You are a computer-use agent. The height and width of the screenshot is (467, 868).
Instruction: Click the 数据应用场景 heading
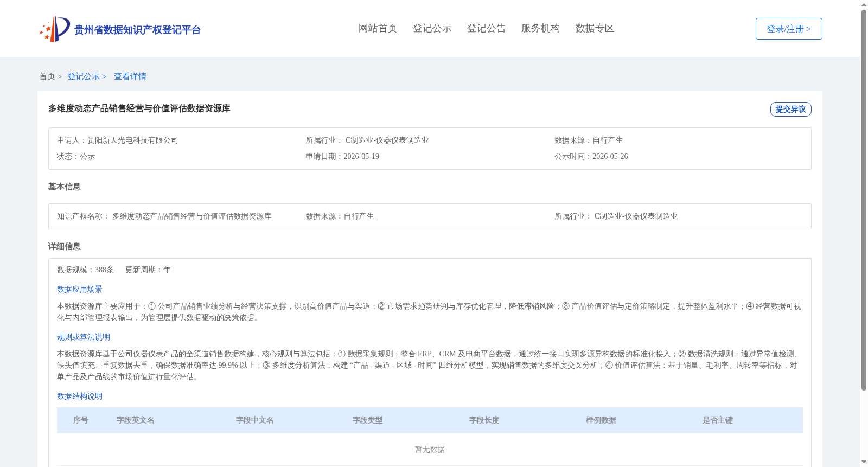pos(80,289)
